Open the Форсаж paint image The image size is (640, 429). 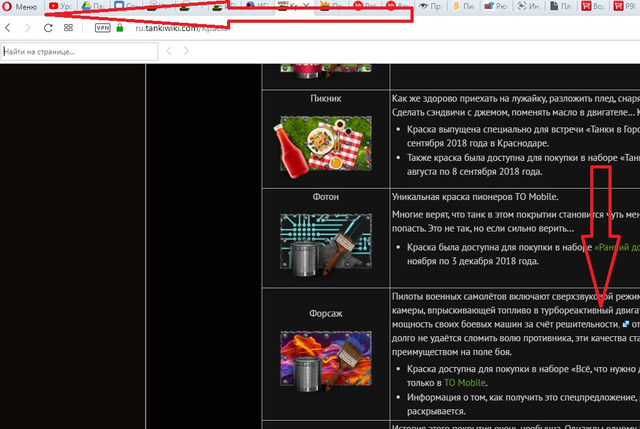[x=326, y=360]
